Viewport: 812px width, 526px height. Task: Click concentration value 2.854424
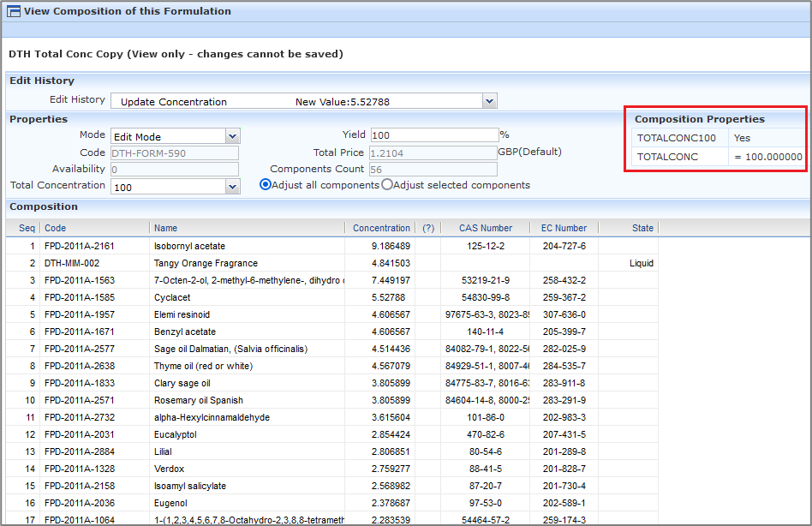[391, 434]
